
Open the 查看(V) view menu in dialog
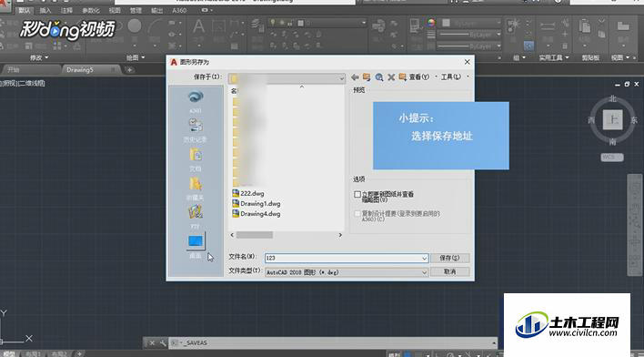(x=419, y=76)
